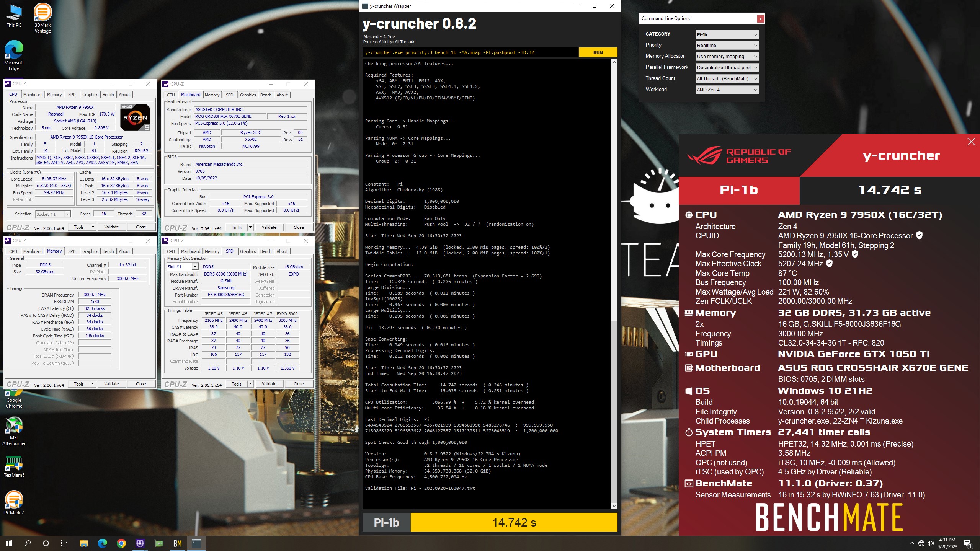The width and height of the screenshot is (980, 551).
Task: Click the Core Speed value 5198.37 MHz
Action: (x=54, y=179)
